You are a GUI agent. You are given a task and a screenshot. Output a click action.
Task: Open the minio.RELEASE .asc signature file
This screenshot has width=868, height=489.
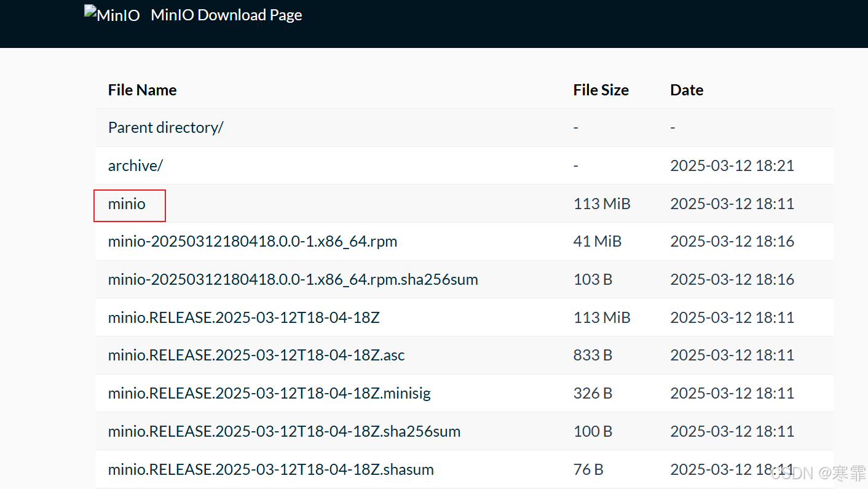tap(256, 355)
